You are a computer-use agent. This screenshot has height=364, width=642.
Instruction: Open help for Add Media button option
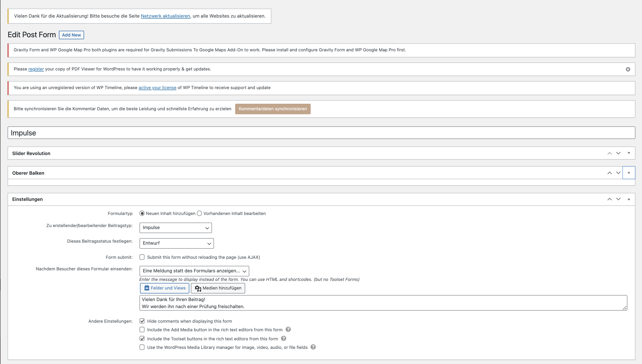[288, 329]
